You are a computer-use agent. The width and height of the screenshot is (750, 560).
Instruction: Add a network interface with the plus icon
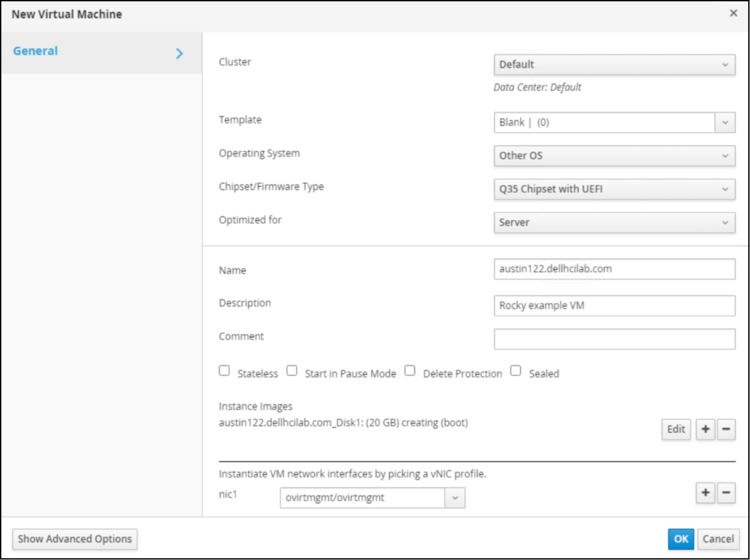click(705, 493)
